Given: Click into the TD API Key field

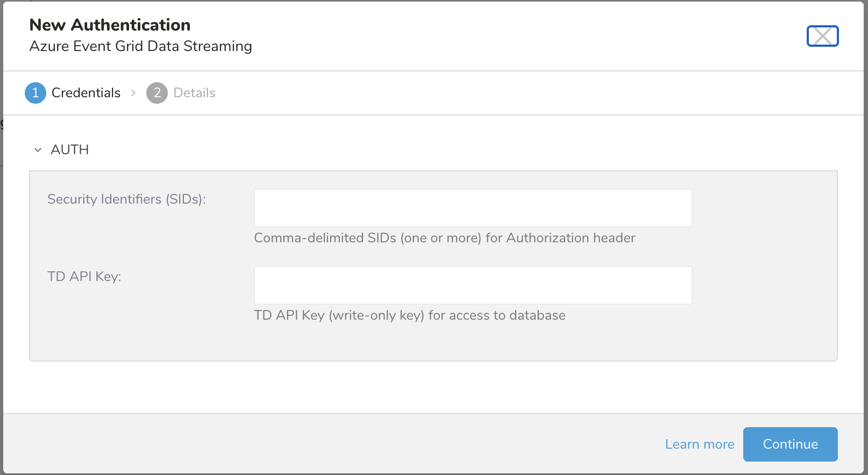Looking at the screenshot, I should tap(473, 285).
